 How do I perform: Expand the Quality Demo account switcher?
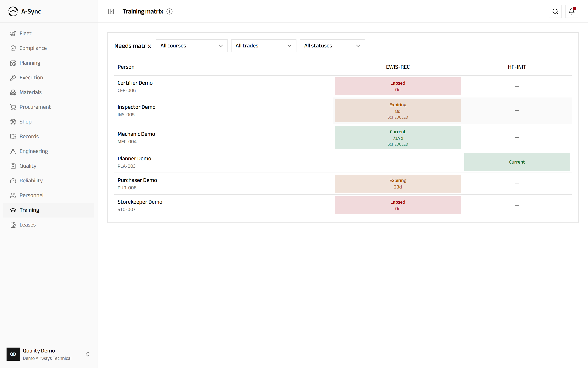coord(49,354)
